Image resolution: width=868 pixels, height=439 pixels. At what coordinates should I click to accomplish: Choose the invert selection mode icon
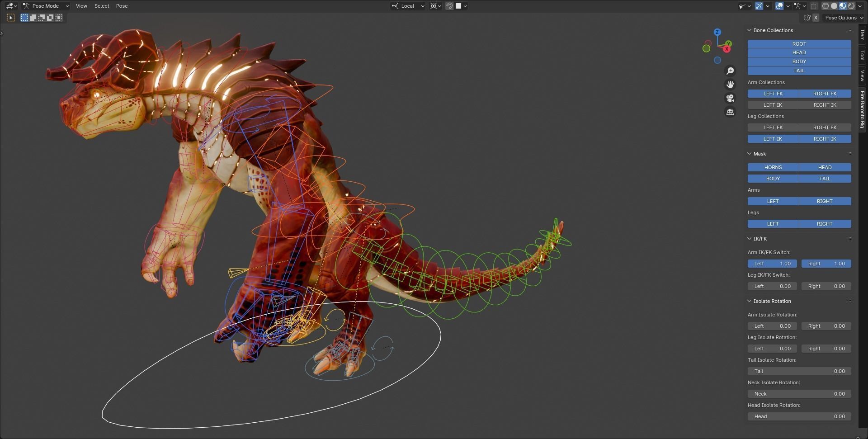tap(50, 18)
